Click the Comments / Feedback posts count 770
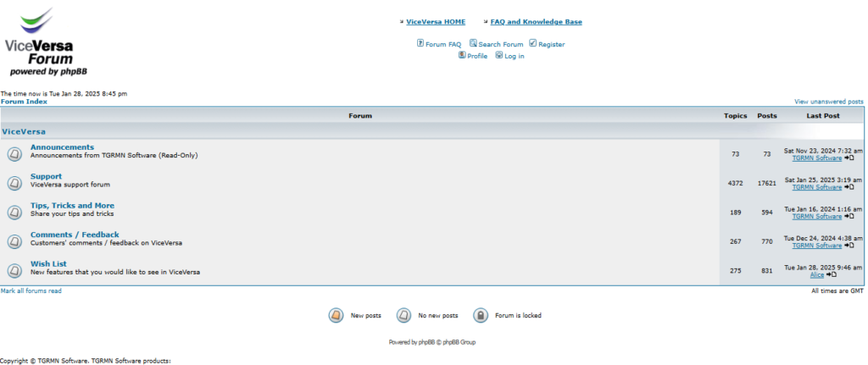 (x=766, y=241)
